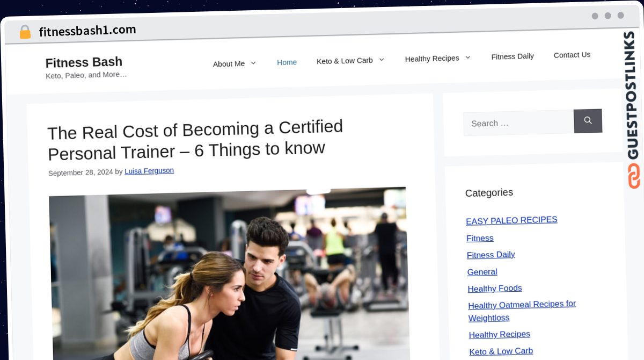Click the tagline Keto, Paleo, and More…
This screenshot has height=360, width=644.
click(86, 75)
